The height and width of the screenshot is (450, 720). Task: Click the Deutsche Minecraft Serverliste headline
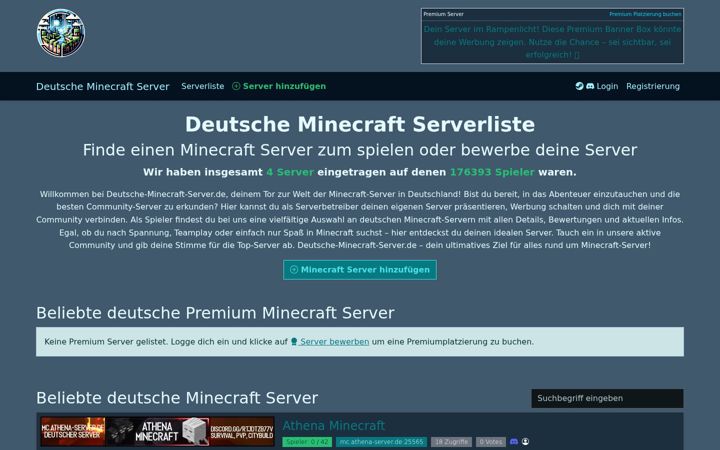pos(360,124)
